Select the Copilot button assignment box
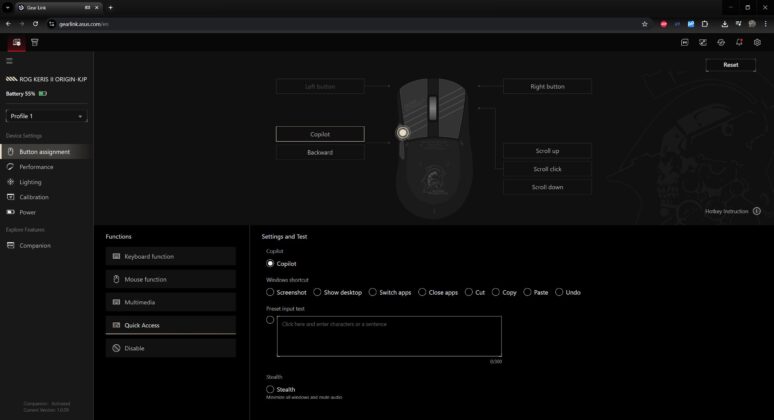The width and height of the screenshot is (774, 420). click(320, 134)
